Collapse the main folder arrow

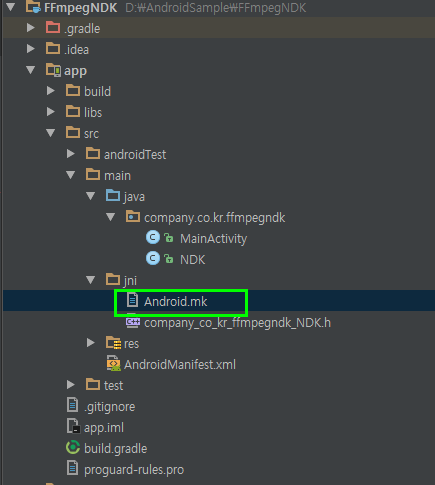click(x=71, y=175)
